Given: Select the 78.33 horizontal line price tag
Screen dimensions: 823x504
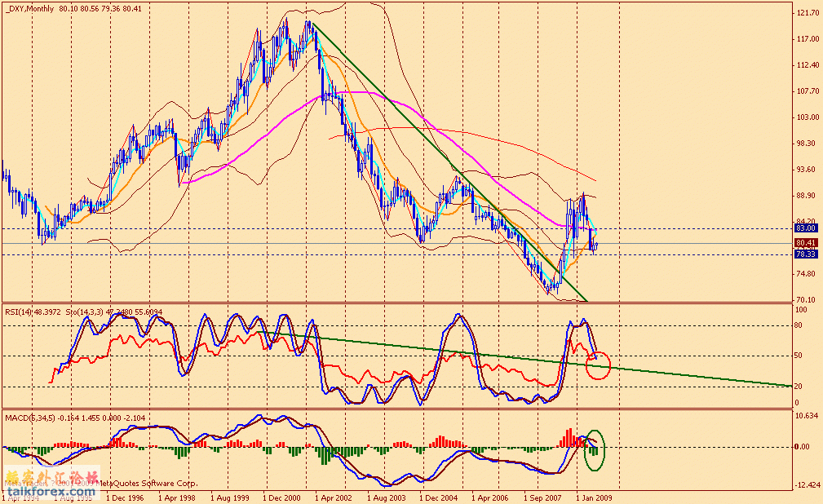Looking at the screenshot, I should point(806,254).
